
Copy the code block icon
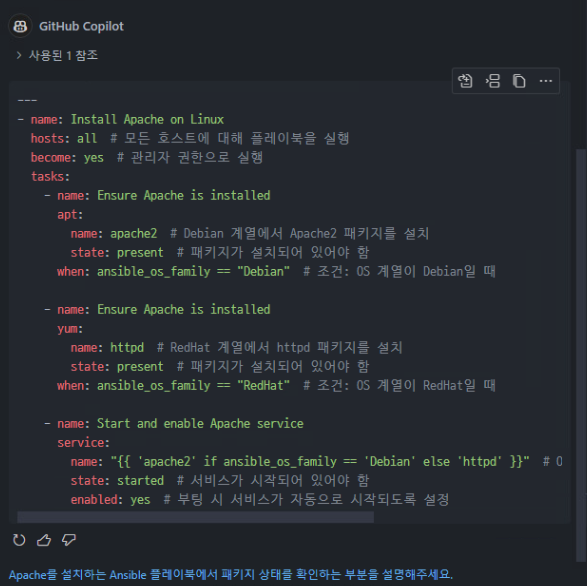click(x=519, y=81)
